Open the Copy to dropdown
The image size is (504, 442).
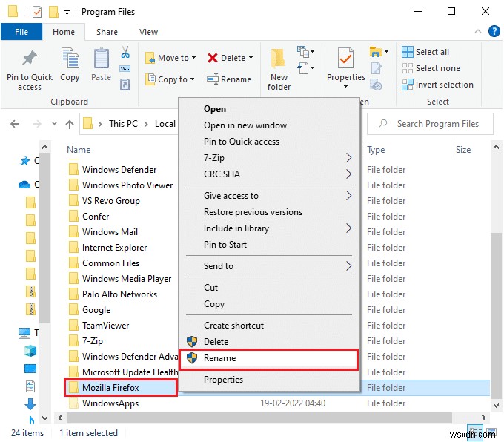170,79
